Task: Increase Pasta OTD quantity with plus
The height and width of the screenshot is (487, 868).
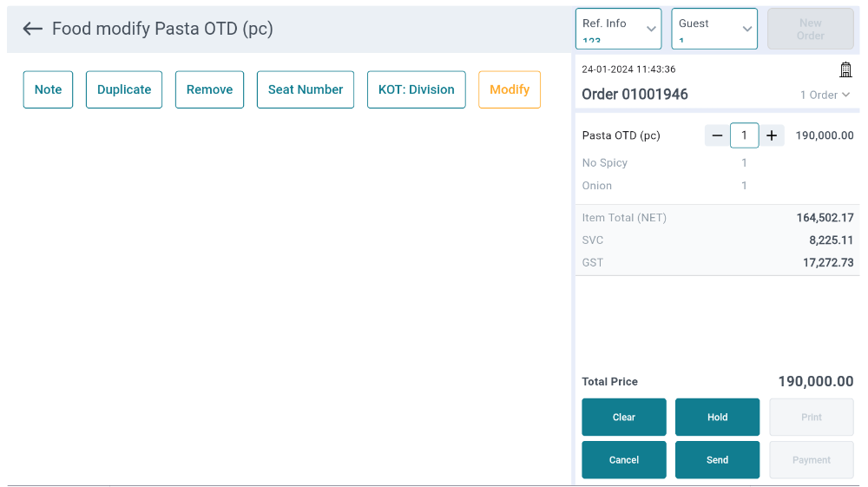Action: click(x=772, y=135)
